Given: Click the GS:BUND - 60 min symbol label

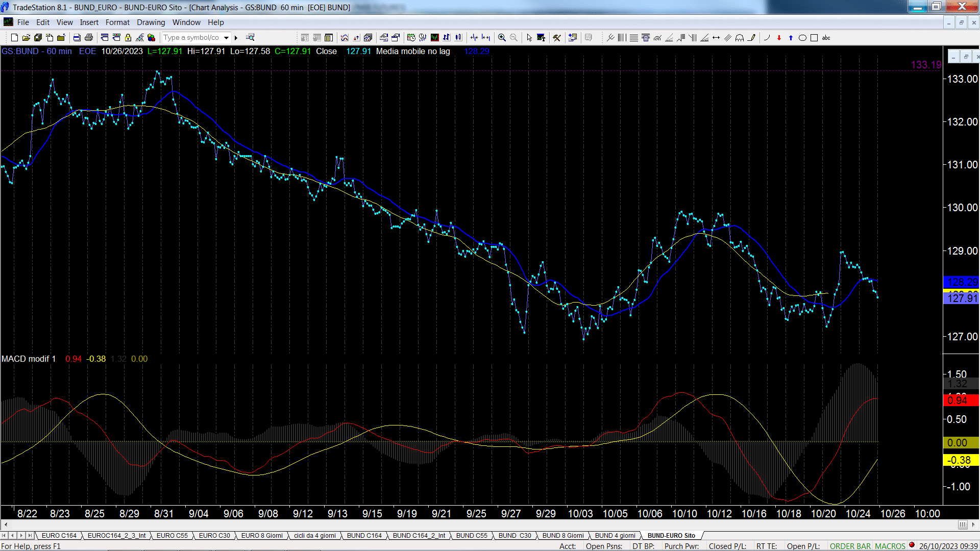Looking at the screenshot, I should click(x=37, y=51).
